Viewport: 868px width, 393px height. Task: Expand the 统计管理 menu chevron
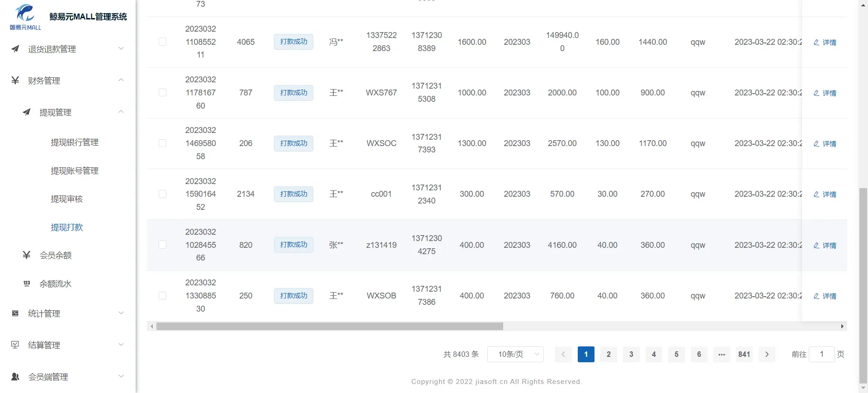[121, 313]
